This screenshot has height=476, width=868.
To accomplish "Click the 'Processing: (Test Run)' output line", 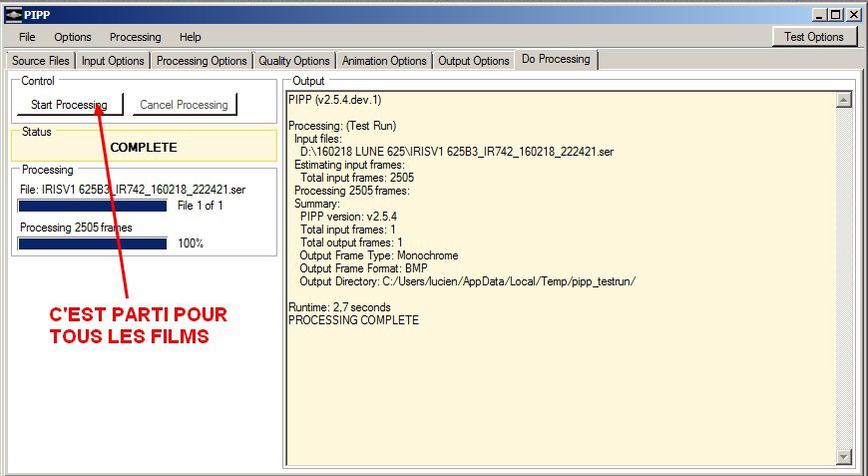I will (342, 126).
